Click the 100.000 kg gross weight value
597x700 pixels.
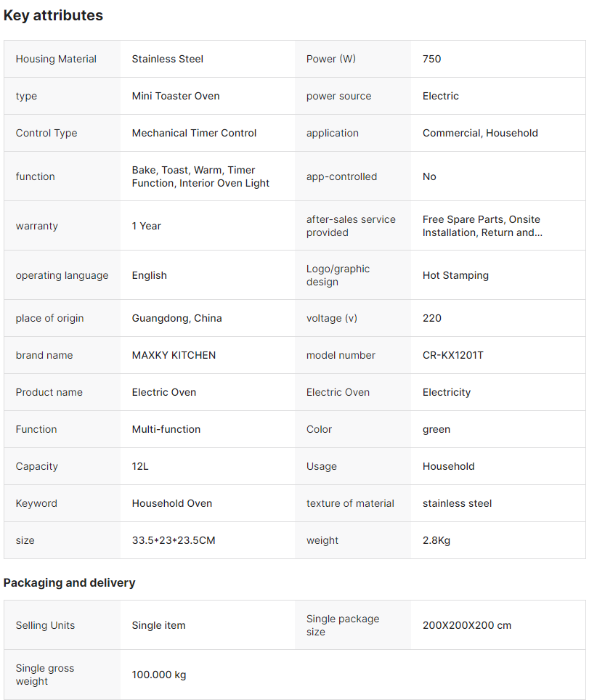pos(158,675)
